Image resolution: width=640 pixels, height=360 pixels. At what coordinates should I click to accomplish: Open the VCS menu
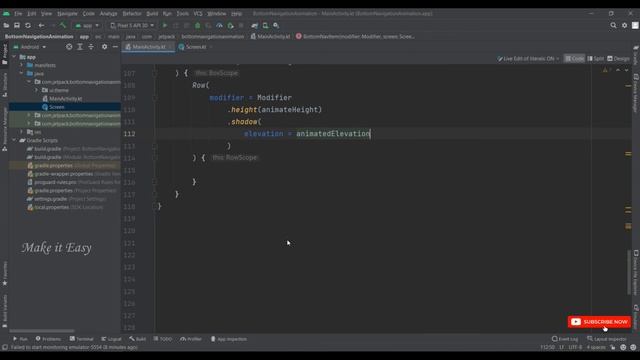tap(198, 13)
